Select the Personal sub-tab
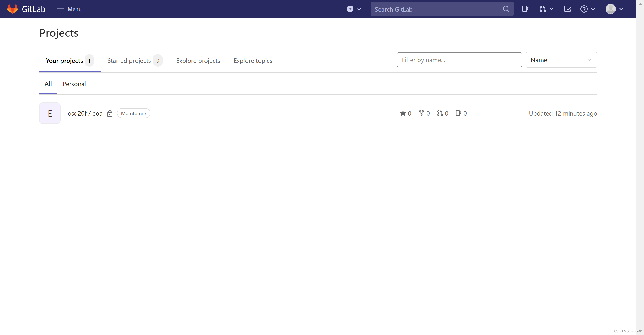This screenshot has width=644, height=335. coord(74,84)
